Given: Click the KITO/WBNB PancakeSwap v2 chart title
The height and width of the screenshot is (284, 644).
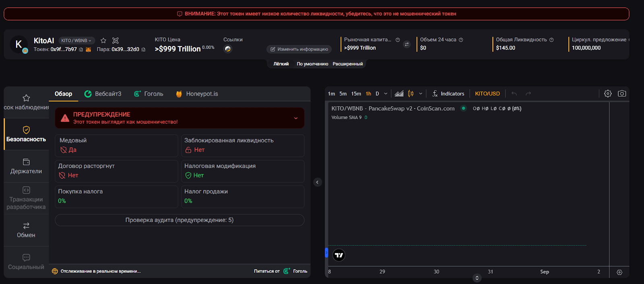Looking at the screenshot, I should pyautogui.click(x=393, y=109).
